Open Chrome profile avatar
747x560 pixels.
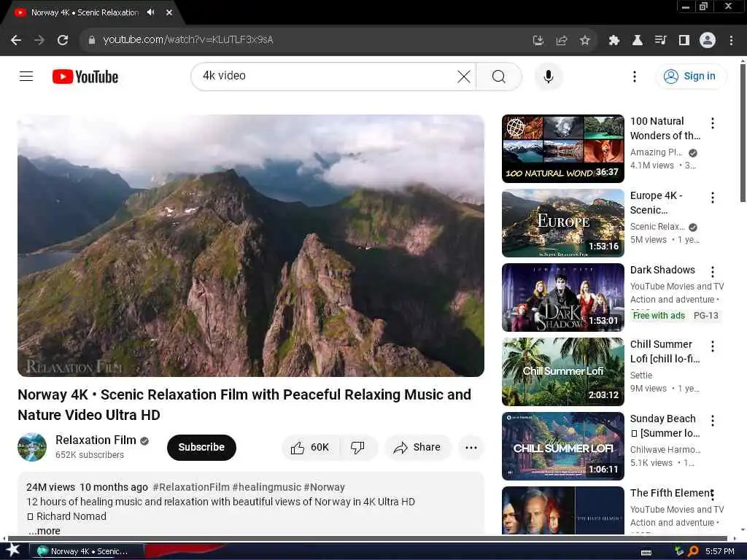pyautogui.click(x=708, y=41)
